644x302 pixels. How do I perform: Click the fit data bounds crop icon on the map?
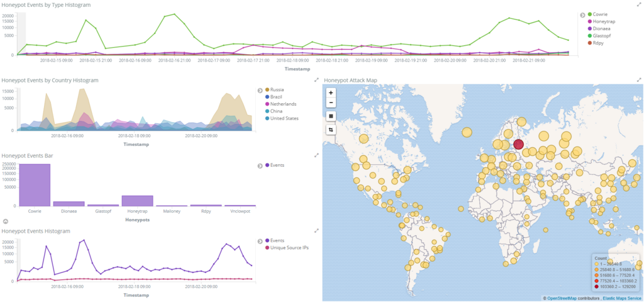[331, 130]
